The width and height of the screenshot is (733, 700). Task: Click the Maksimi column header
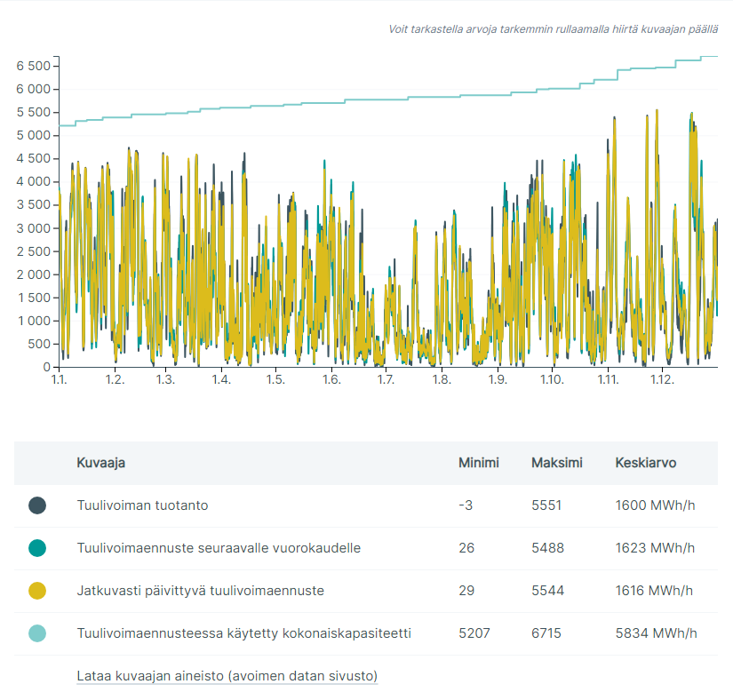[x=556, y=463]
